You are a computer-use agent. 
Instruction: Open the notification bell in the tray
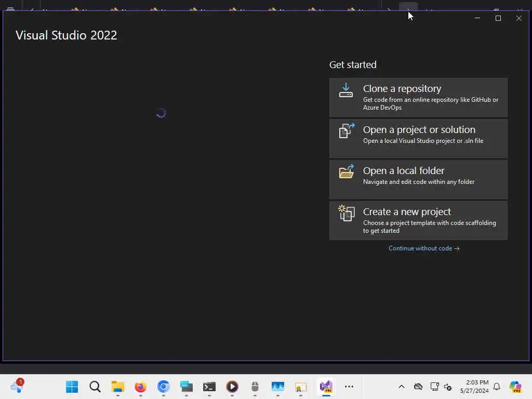click(497, 387)
